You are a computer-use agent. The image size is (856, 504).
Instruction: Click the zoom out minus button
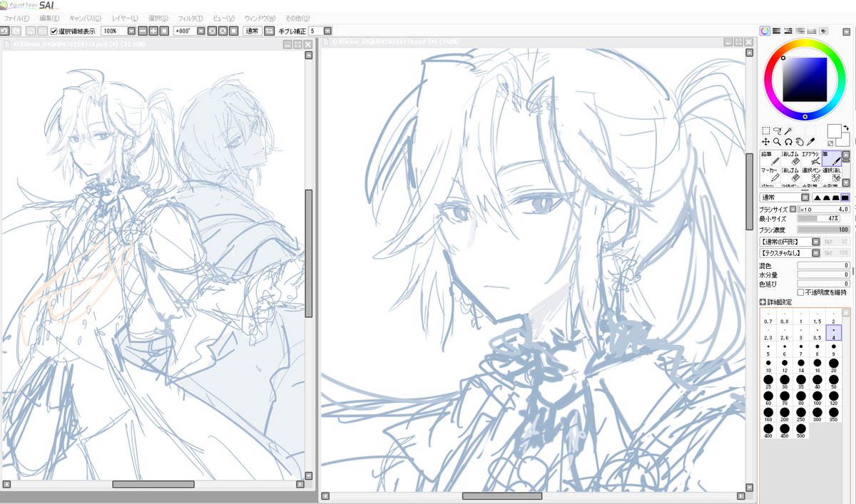[143, 31]
